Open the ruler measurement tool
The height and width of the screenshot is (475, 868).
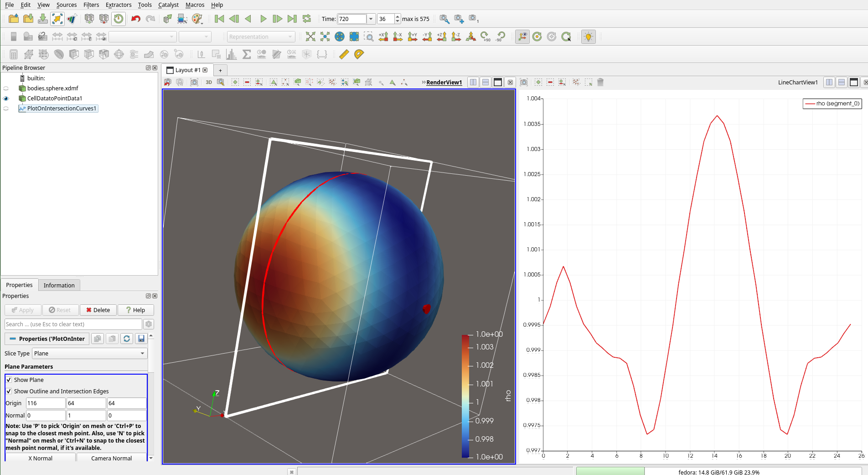point(344,54)
